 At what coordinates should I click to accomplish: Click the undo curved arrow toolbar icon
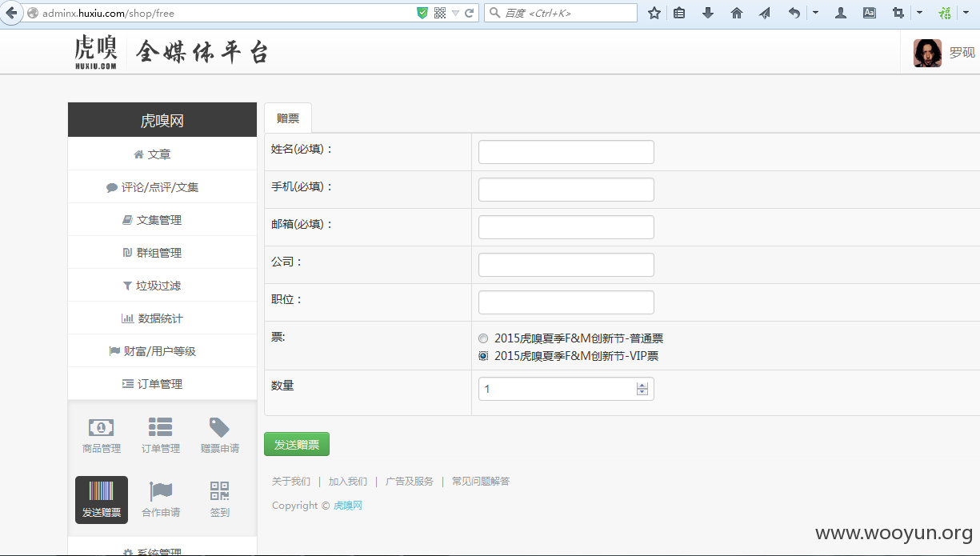[794, 13]
